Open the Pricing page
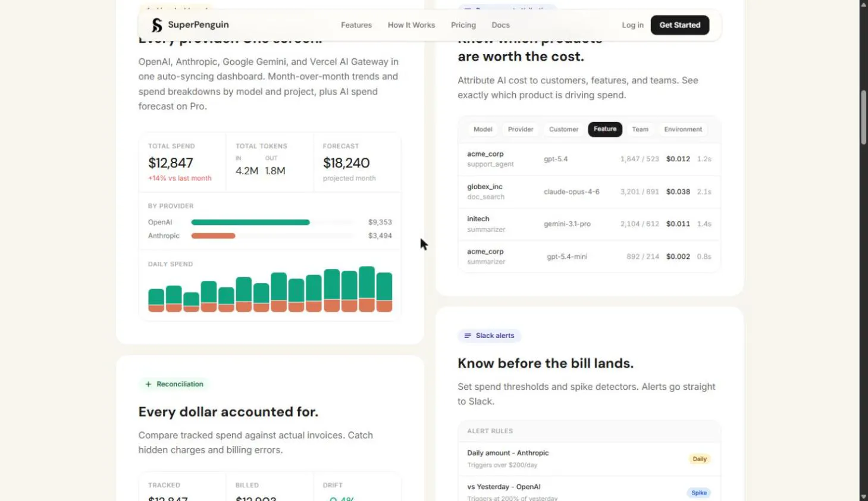The width and height of the screenshot is (868, 501). click(463, 25)
